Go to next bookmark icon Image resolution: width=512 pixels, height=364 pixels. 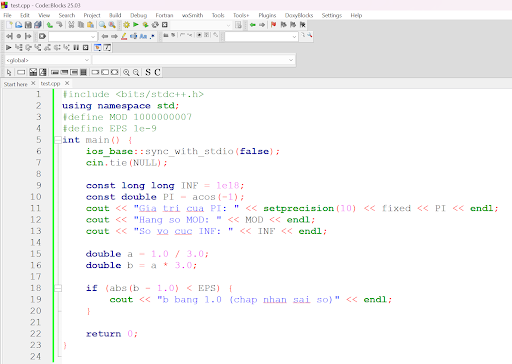(x=293, y=25)
